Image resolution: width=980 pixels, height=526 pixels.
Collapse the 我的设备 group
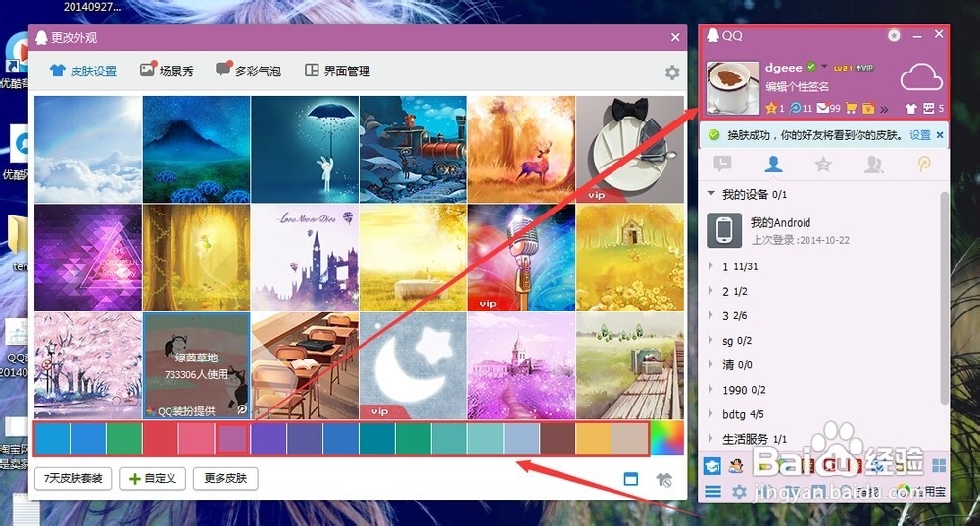point(711,194)
